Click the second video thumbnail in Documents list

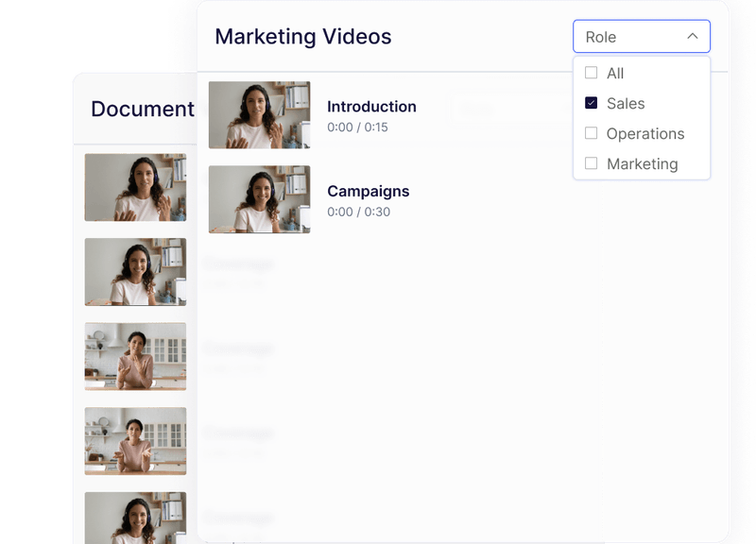pyautogui.click(x=135, y=272)
